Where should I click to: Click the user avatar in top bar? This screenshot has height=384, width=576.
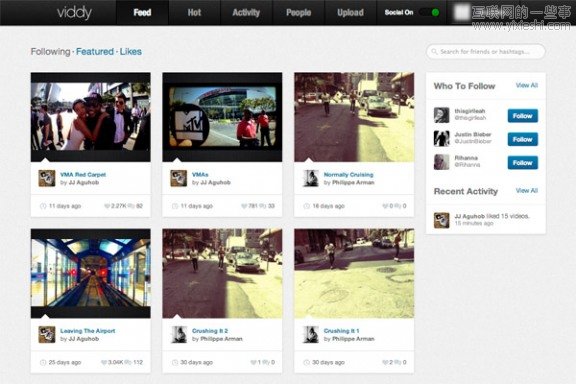(x=461, y=12)
